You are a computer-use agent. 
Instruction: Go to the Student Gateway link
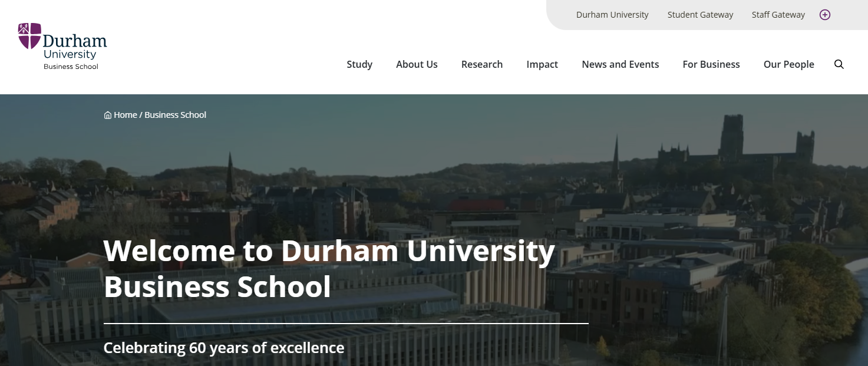[700, 15]
